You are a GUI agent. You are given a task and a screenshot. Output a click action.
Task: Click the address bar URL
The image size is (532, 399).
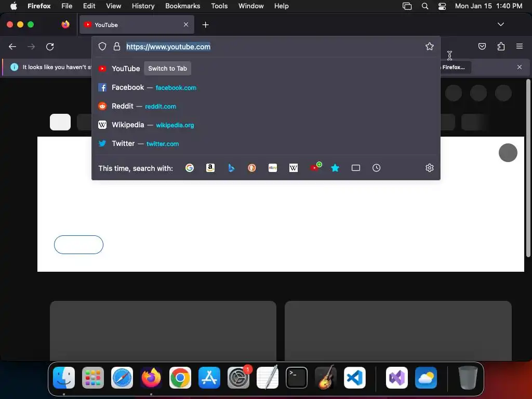tap(168, 46)
